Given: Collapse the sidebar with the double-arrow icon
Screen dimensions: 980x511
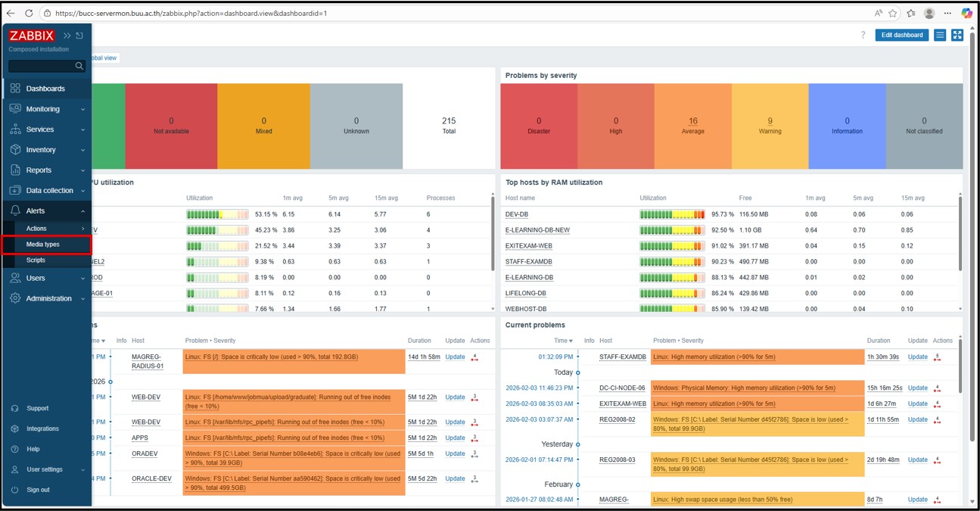Looking at the screenshot, I should 67,36.
